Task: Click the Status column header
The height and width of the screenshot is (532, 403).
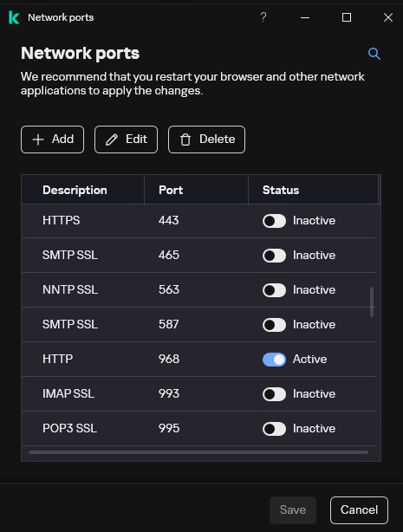Action: 313,190
